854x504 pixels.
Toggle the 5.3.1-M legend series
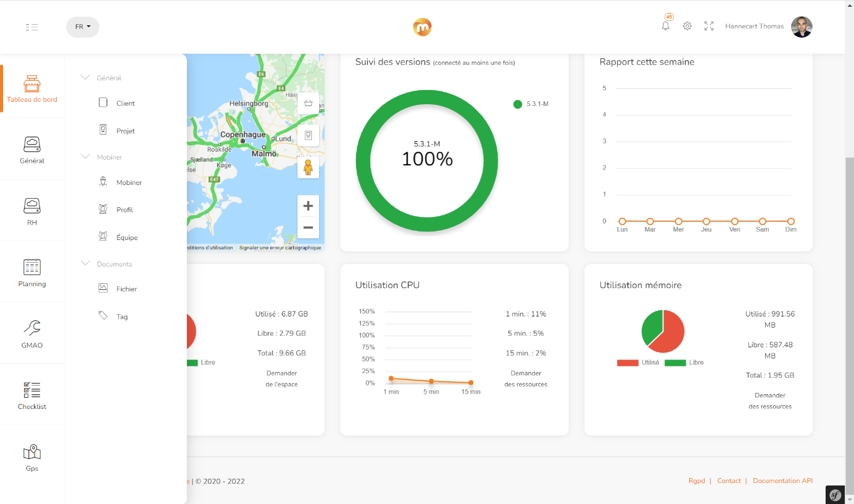531,104
